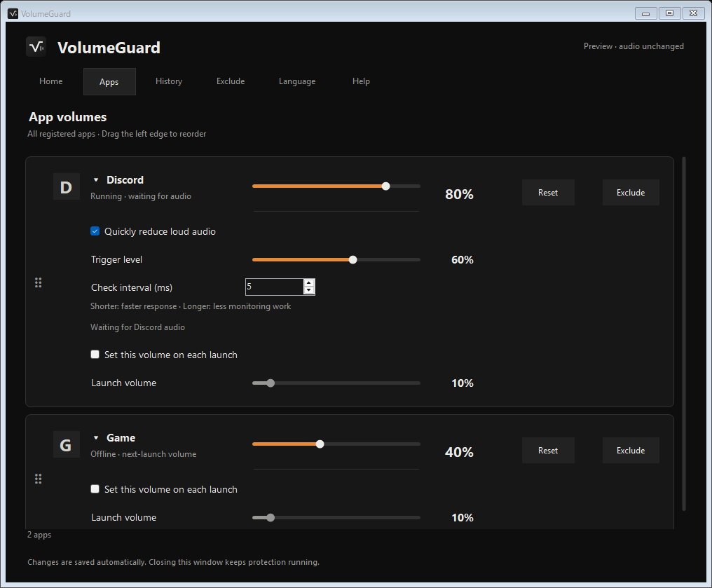Screen dimensions: 712x588
Task: Go to the Language tab
Action: (x=297, y=81)
